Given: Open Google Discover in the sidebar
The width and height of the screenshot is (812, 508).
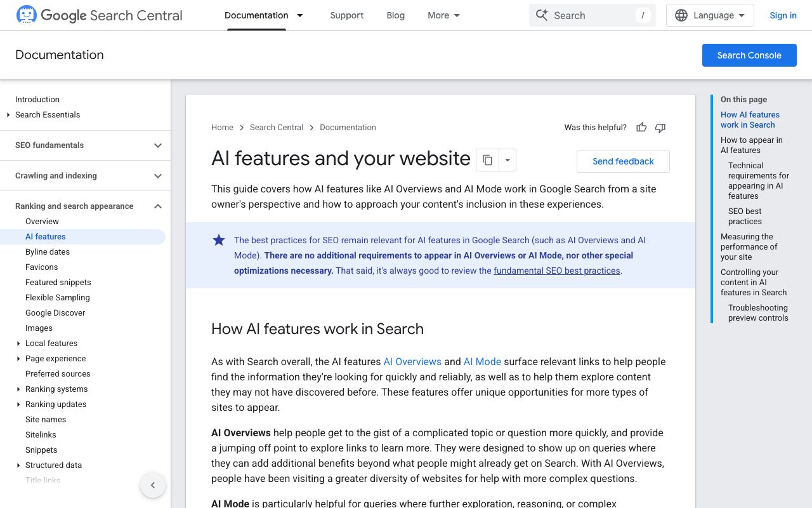Looking at the screenshot, I should 55,313.
